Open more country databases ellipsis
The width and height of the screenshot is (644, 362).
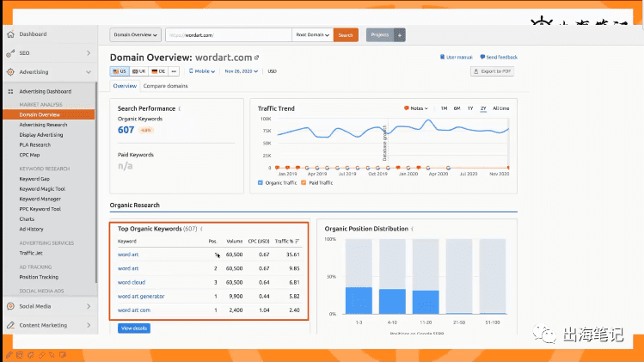click(x=174, y=71)
